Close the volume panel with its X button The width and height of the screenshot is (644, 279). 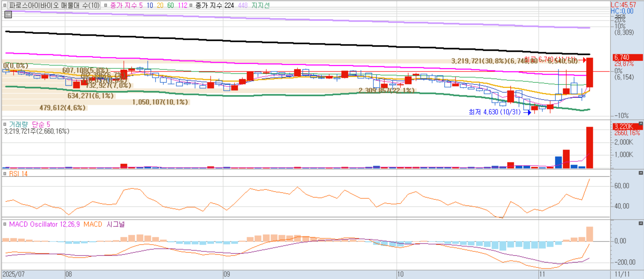pyautogui.click(x=641, y=123)
